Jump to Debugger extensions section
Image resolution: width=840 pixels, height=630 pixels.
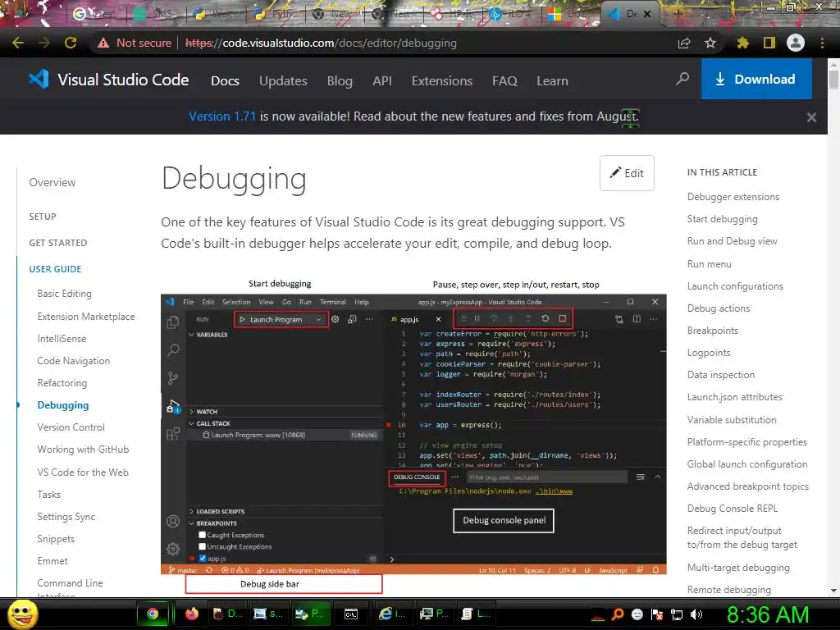[733, 197]
